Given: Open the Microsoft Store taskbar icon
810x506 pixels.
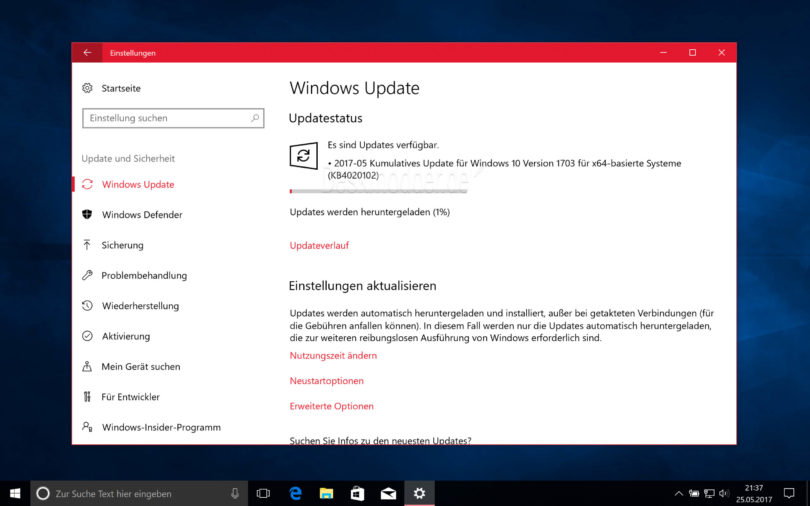Looking at the screenshot, I should pos(357,494).
